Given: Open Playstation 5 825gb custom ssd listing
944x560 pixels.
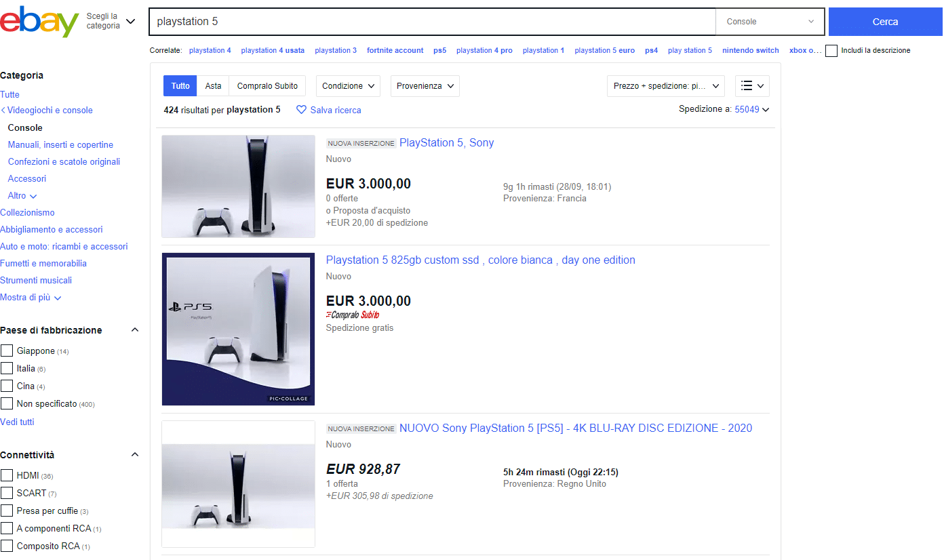Looking at the screenshot, I should [481, 260].
